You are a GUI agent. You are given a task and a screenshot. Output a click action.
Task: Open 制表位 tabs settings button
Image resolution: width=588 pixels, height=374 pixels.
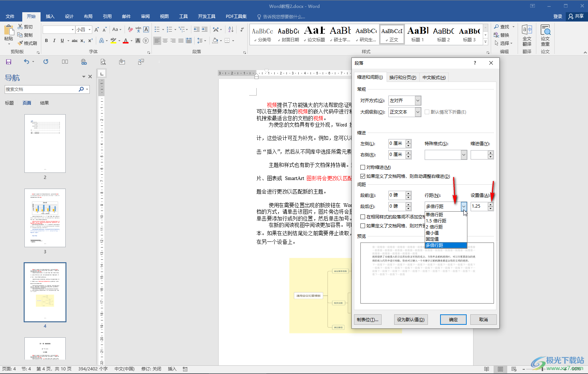click(x=368, y=319)
